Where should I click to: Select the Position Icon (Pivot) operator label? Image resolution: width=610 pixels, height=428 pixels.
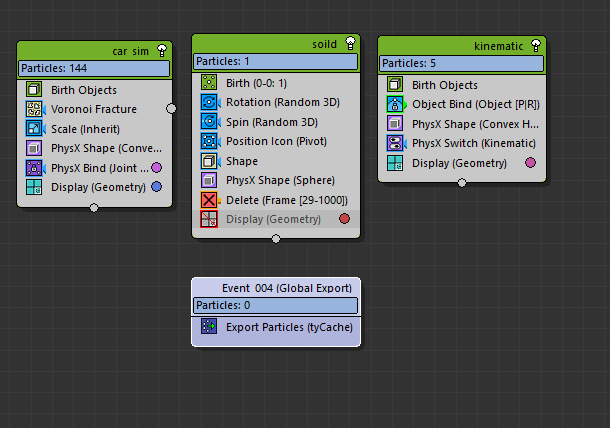(x=276, y=141)
